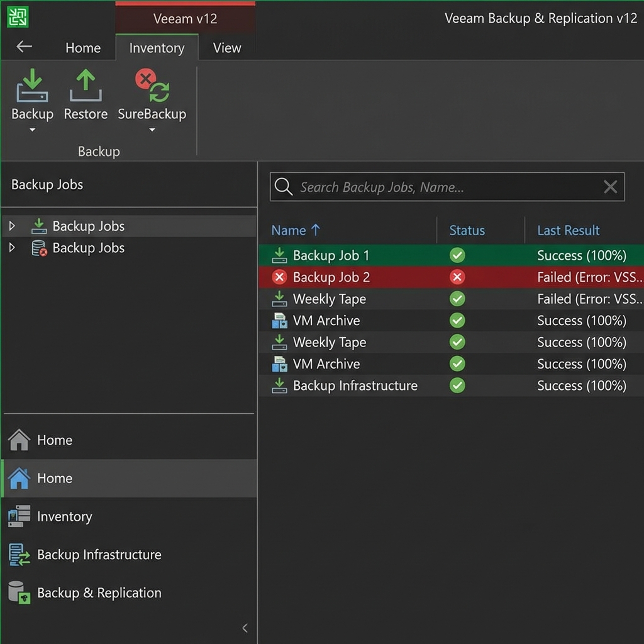Open the Backup & Replication view

[x=98, y=592]
